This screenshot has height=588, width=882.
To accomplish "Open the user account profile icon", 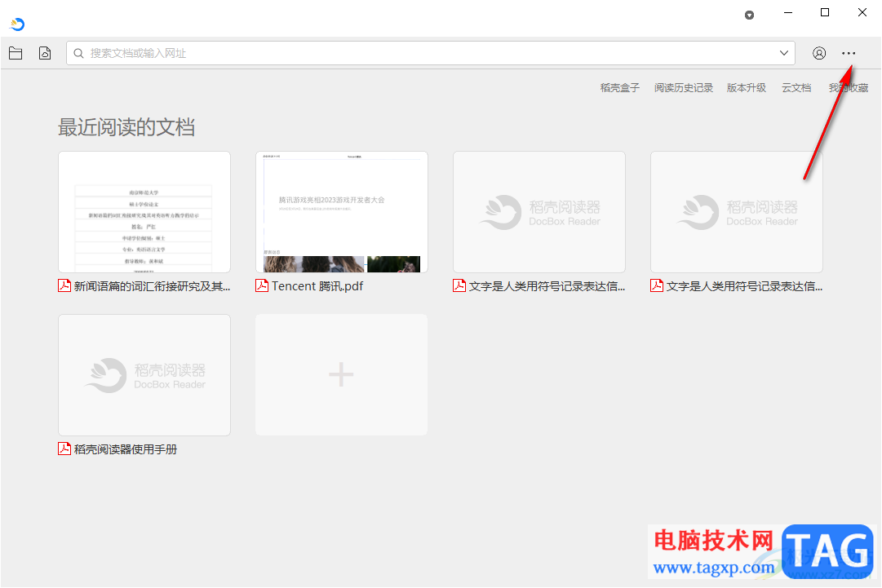I will [819, 53].
